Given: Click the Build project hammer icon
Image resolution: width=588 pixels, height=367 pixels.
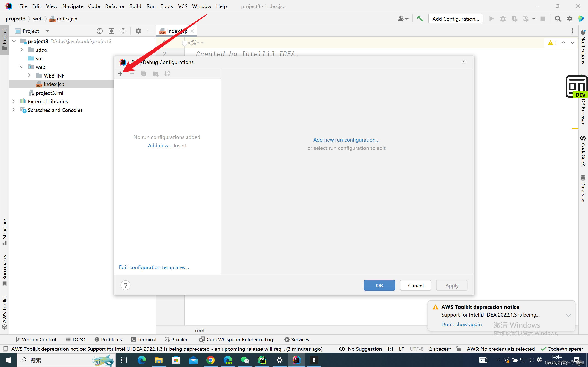Looking at the screenshot, I should [420, 18].
